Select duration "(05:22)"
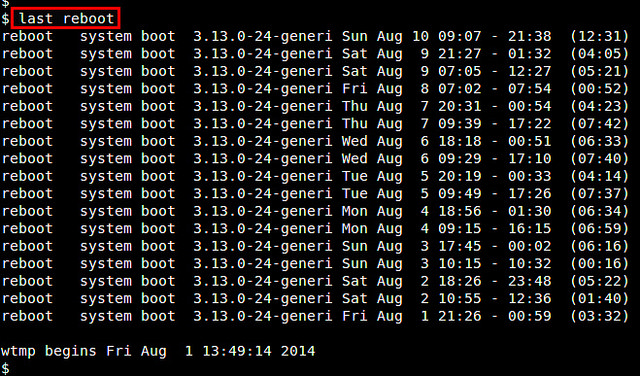This screenshot has height=376, width=640. click(599, 281)
